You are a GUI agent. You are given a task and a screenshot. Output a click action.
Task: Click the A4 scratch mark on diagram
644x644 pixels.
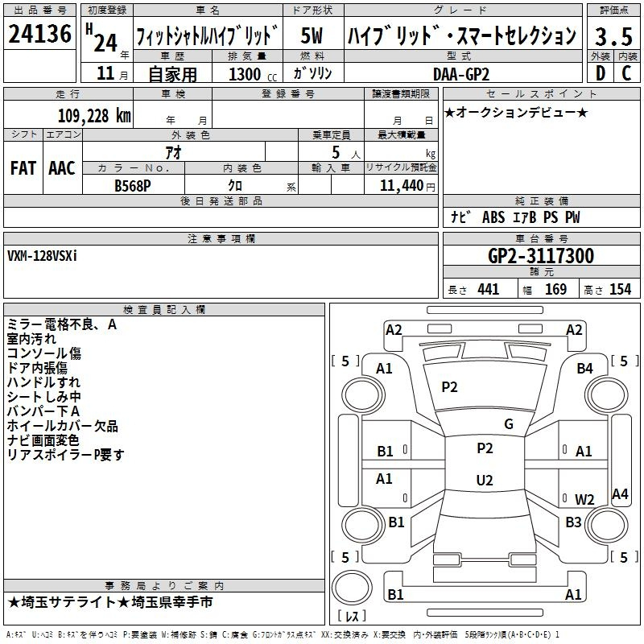pyautogui.click(x=620, y=494)
